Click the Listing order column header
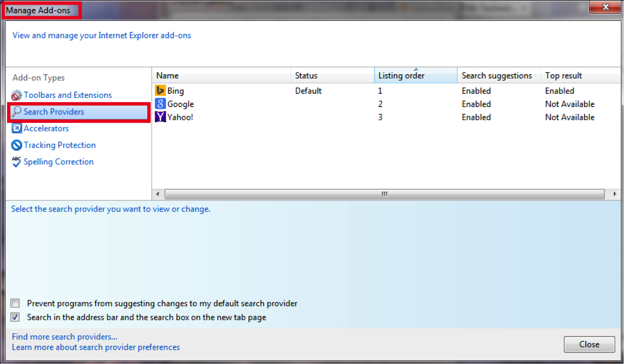 [416, 76]
